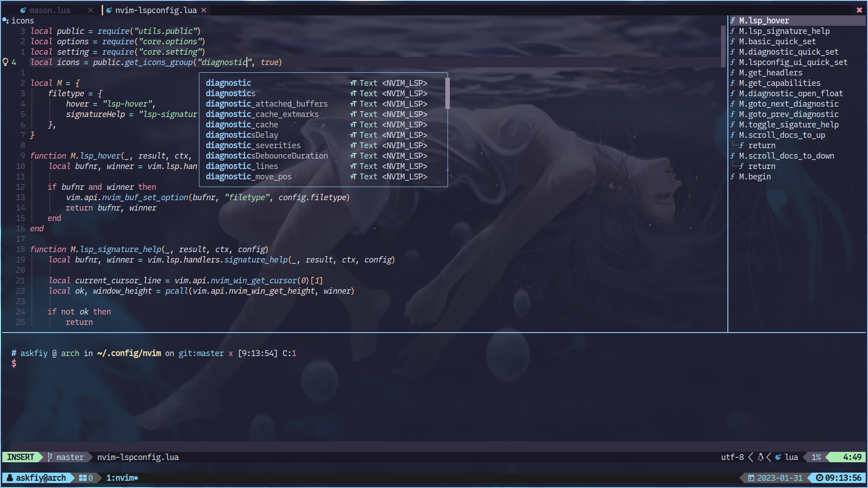The width and height of the screenshot is (868, 488).
Task: Click the 09:13:56 clock in tmux bar
Action: pos(843,478)
